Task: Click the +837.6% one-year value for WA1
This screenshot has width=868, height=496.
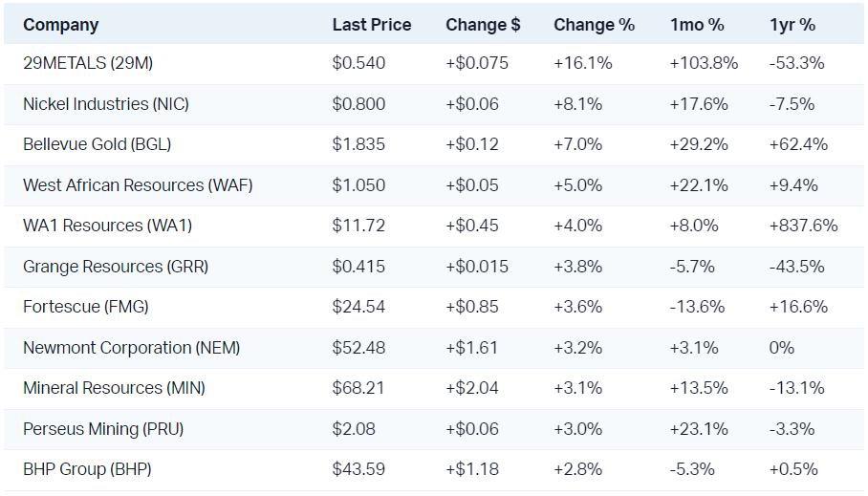Action: click(x=803, y=226)
